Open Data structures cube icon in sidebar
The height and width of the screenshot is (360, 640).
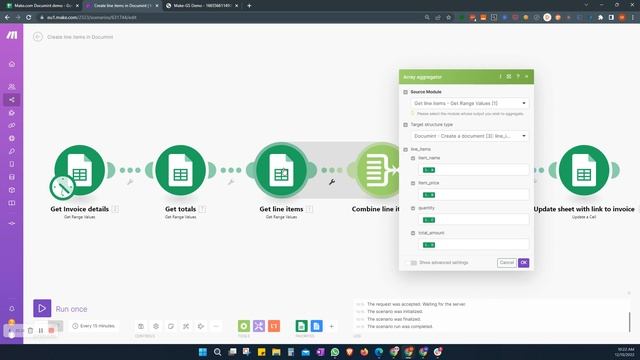[x=12, y=190]
